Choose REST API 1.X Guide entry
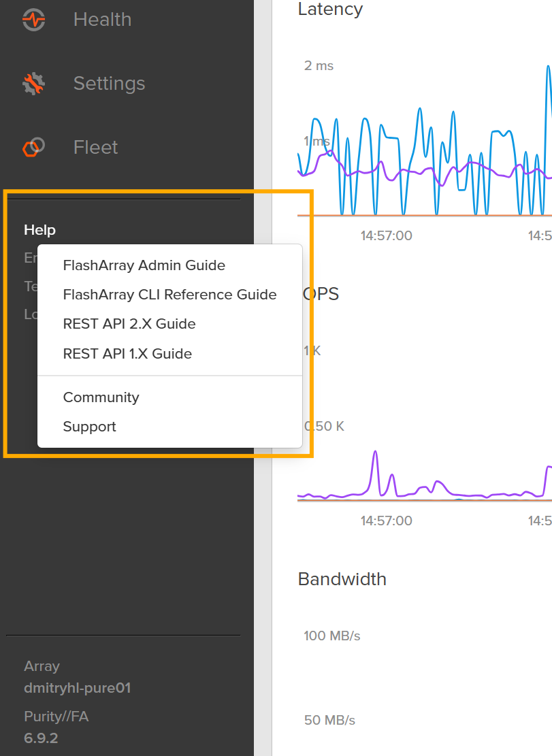This screenshot has height=756, width=552. (x=127, y=354)
